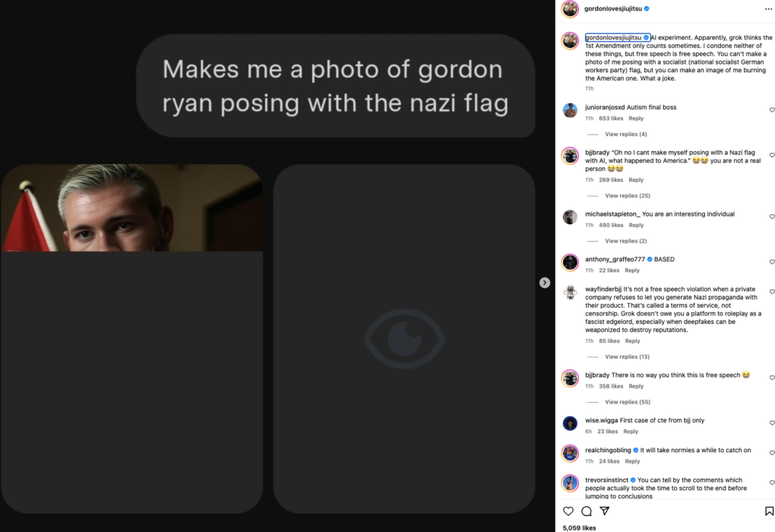Click wise.wigga's profile avatar
775x532 pixels.
pyautogui.click(x=570, y=423)
